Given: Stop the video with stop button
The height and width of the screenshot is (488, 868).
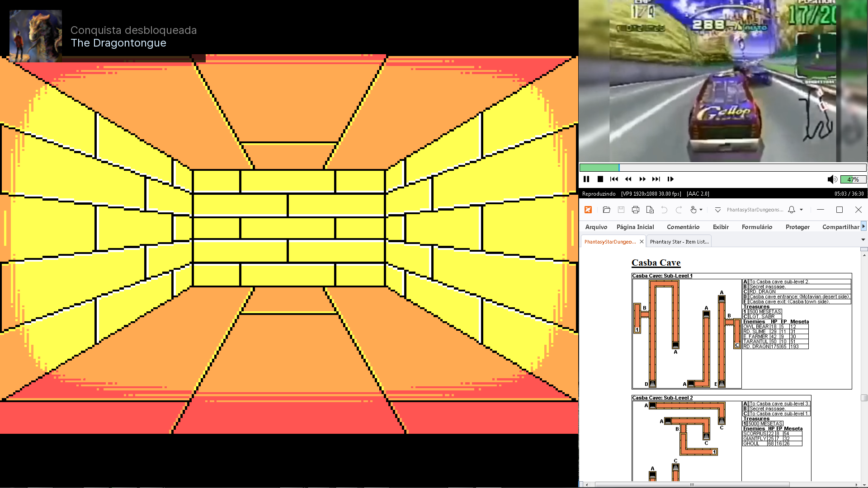Looking at the screenshot, I should pos(600,179).
